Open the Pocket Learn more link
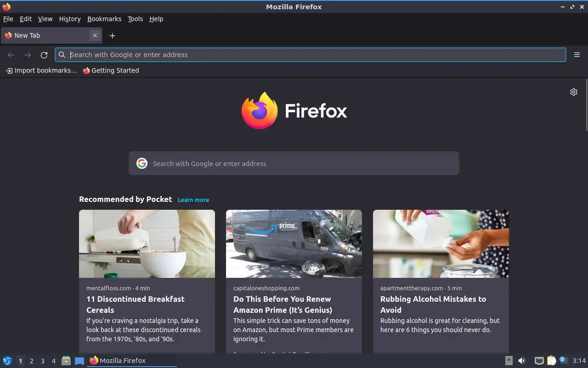 click(193, 200)
